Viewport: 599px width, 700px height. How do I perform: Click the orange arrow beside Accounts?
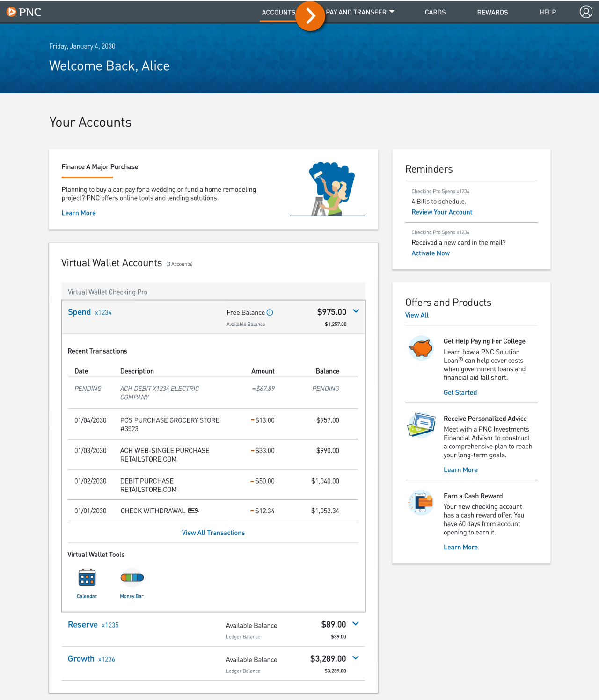310,15
